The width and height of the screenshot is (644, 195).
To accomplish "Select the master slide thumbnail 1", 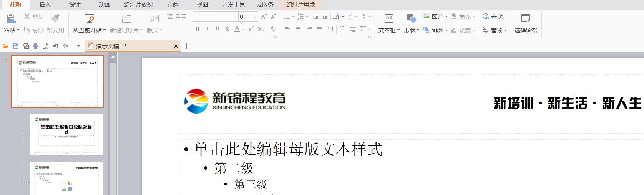I will tap(57, 81).
